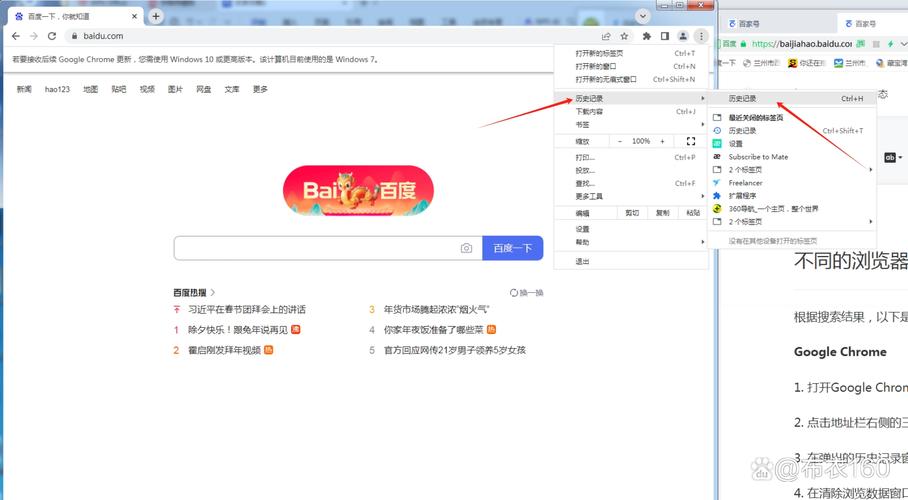Click 复制 in the edit row
The width and height of the screenshot is (908, 500).
pos(662,213)
